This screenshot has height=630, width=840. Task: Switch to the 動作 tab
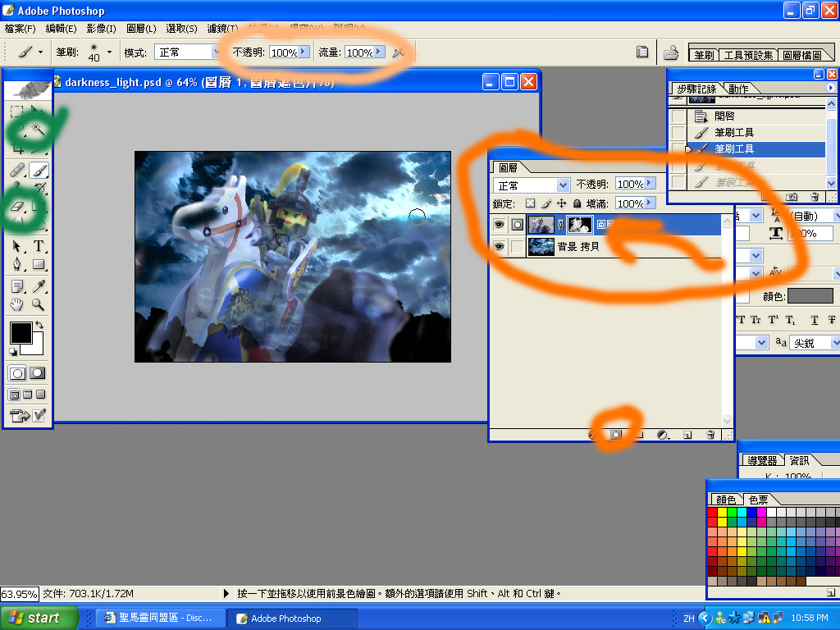[738, 89]
